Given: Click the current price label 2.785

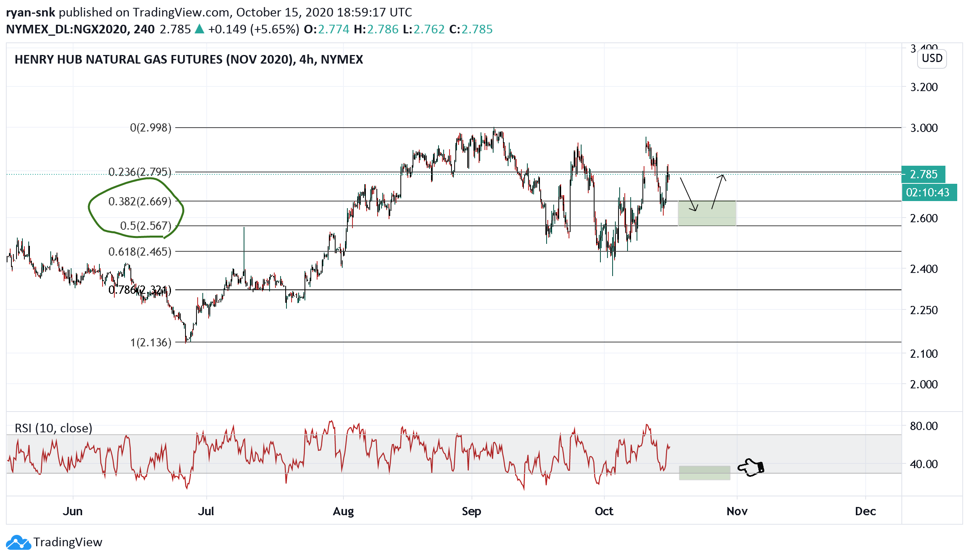Looking at the screenshot, I should (923, 174).
